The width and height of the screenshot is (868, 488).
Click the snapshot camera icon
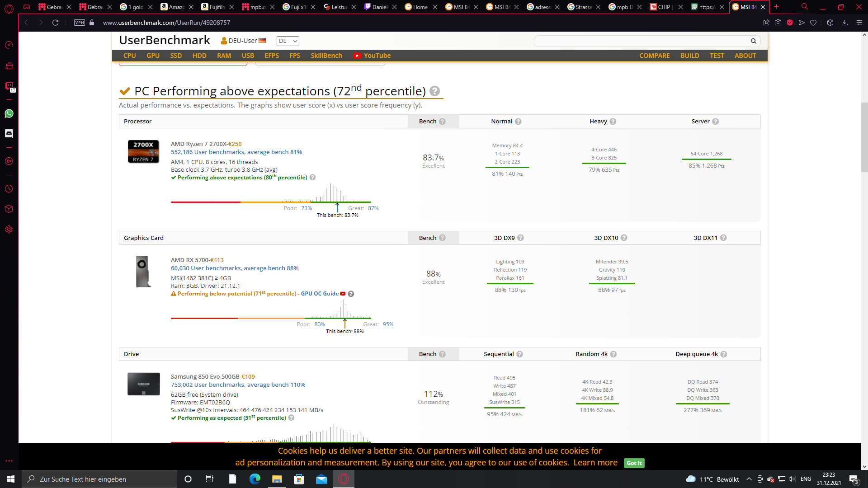click(x=778, y=23)
